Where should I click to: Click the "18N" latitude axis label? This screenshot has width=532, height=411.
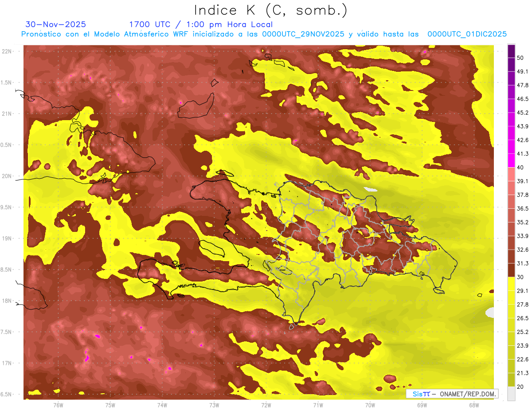pyautogui.click(x=8, y=301)
